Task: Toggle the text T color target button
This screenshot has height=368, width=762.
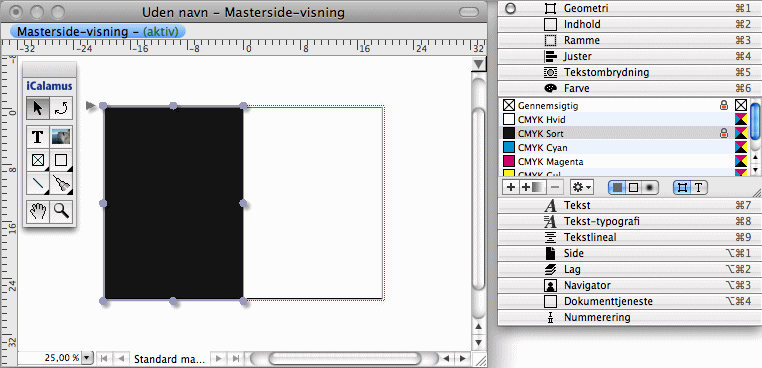Action: pyautogui.click(x=699, y=188)
